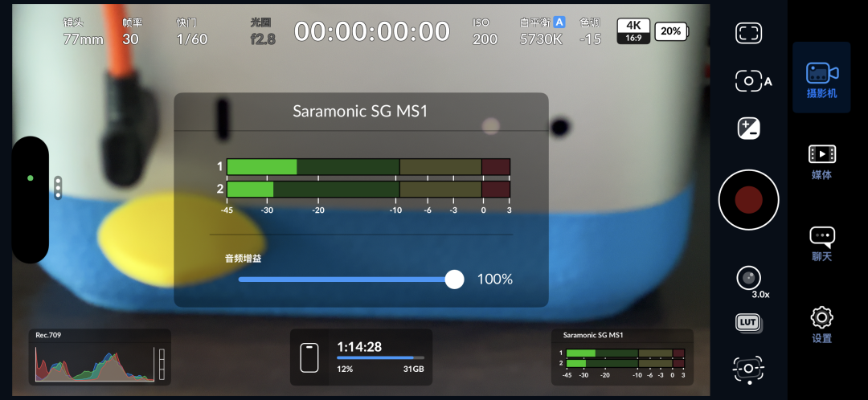Tap the 31GB storage remaining text

point(414,369)
